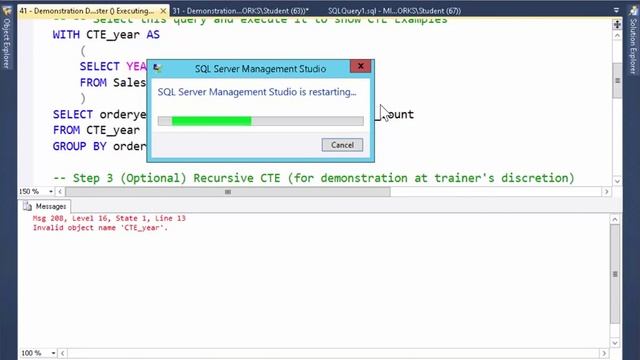Open the active documents list dropdown
The height and width of the screenshot is (360, 640).
[616, 11]
